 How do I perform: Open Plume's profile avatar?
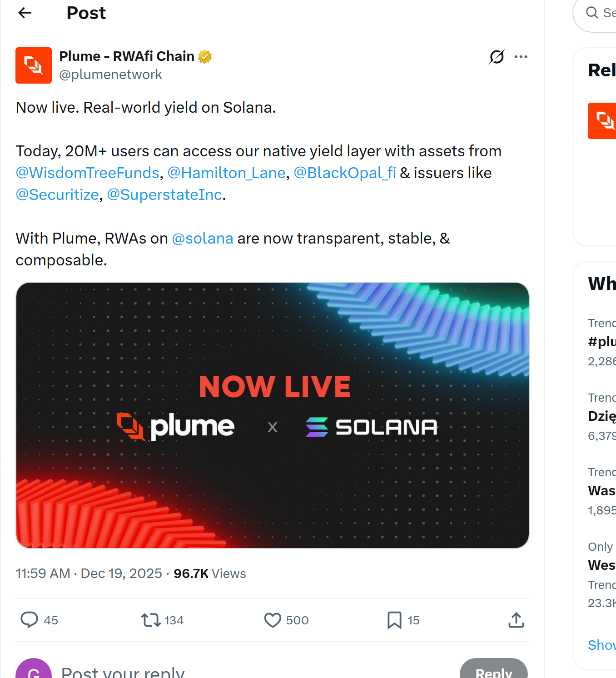tap(34, 65)
